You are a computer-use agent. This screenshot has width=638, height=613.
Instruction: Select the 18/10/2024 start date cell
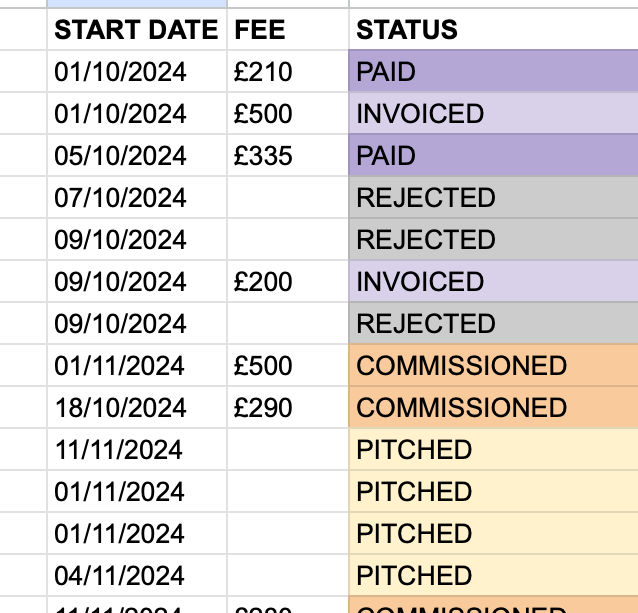pyautogui.click(x=137, y=407)
